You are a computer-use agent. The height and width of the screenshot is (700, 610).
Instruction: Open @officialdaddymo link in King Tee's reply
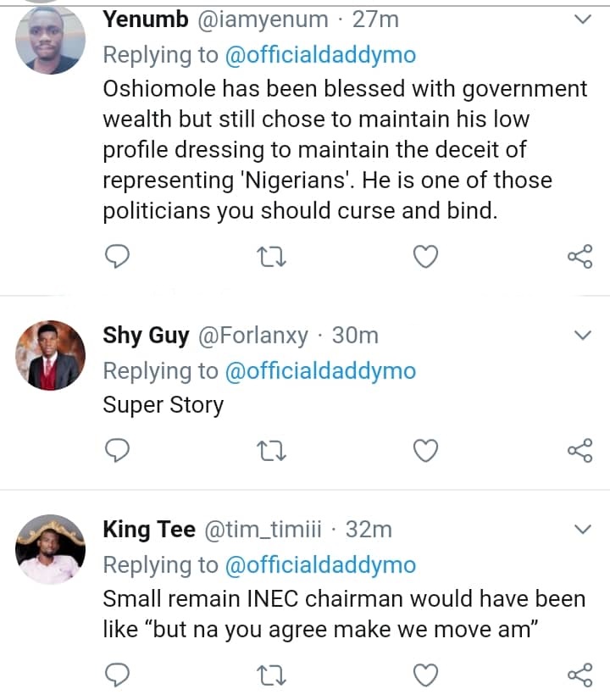tap(319, 565)
